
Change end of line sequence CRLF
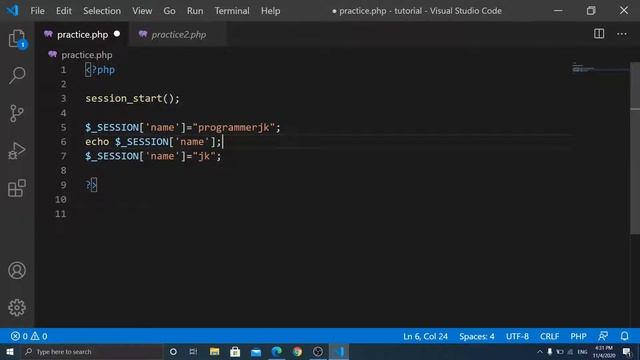click(x=549, y=336)
